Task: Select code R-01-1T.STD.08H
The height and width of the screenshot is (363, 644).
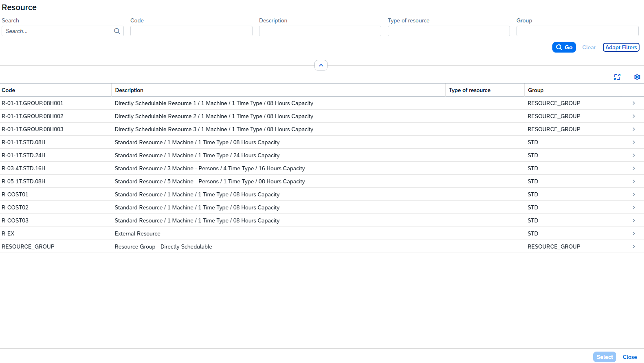Action: point(24,142)
